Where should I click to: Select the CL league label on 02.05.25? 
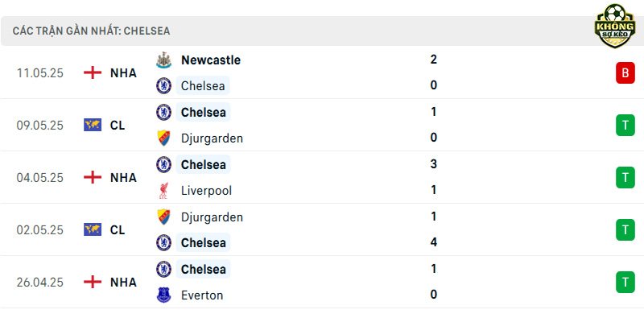coord(118,230)
